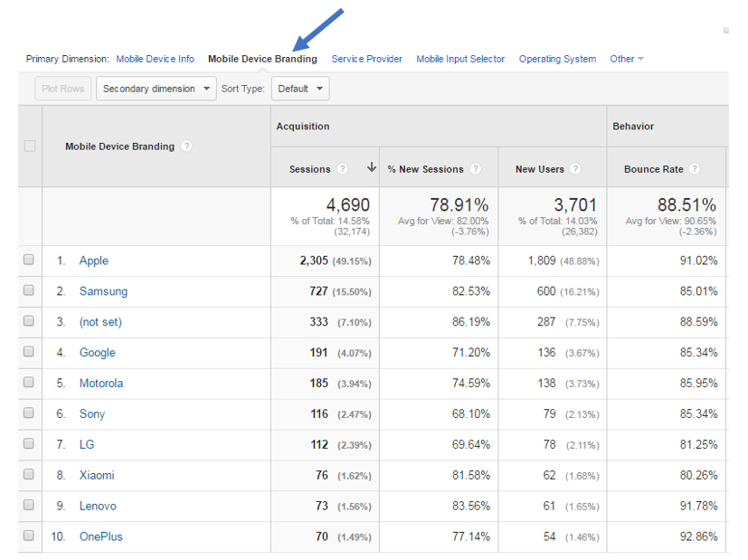This screenshot has height=560, width=748.
Task: Check the Samsung row checkbox
Action: pyautogui.click(x=29, y=290)
